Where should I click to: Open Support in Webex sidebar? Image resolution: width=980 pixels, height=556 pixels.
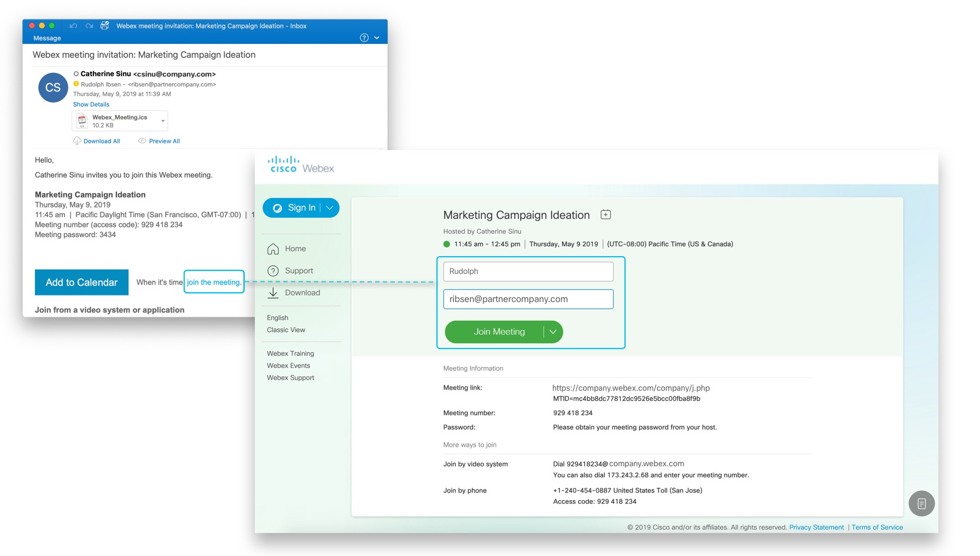299,271
